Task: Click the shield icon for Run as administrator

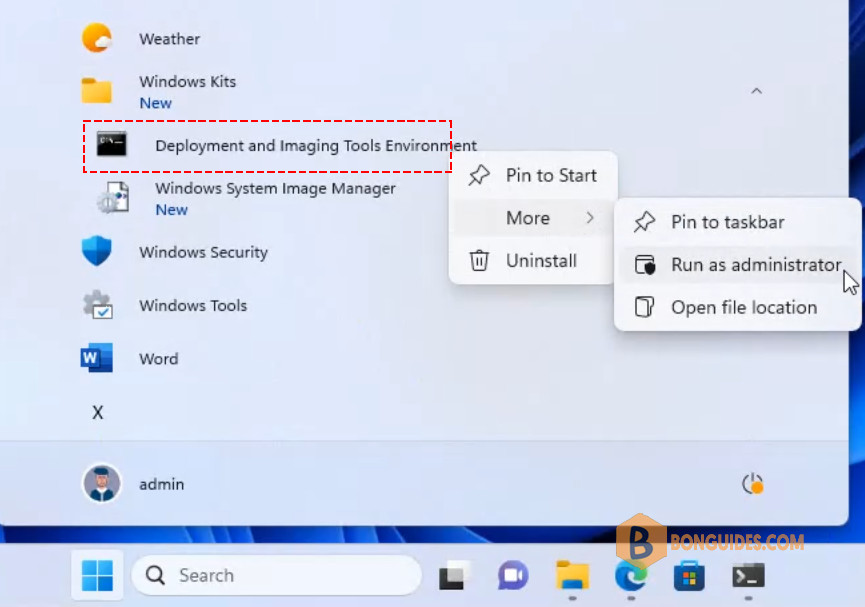Action: (644, 265)
